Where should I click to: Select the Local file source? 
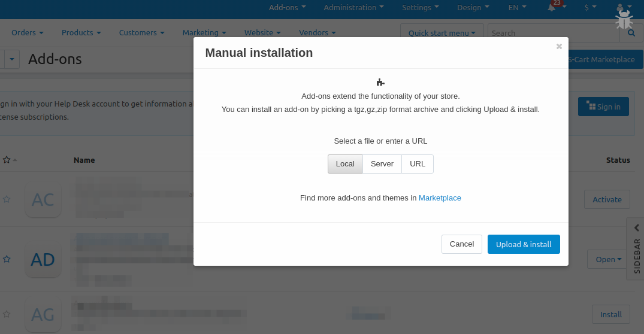pos(345,164)
